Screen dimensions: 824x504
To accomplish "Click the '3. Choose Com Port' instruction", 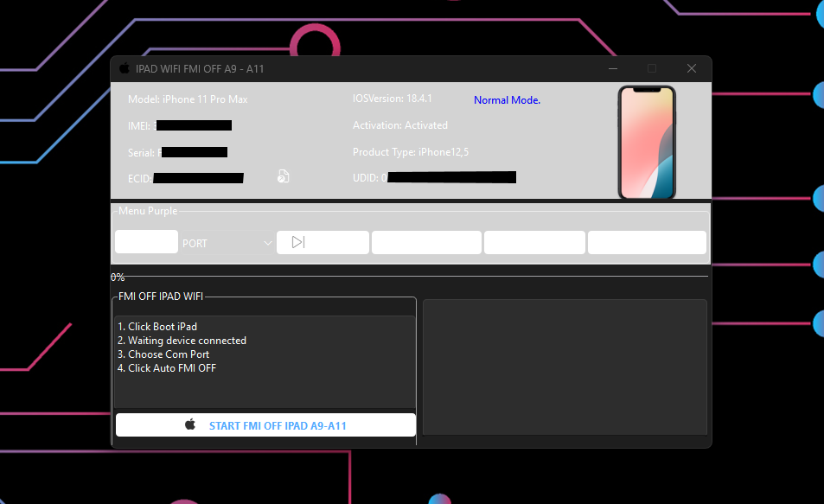I will 163,354.
